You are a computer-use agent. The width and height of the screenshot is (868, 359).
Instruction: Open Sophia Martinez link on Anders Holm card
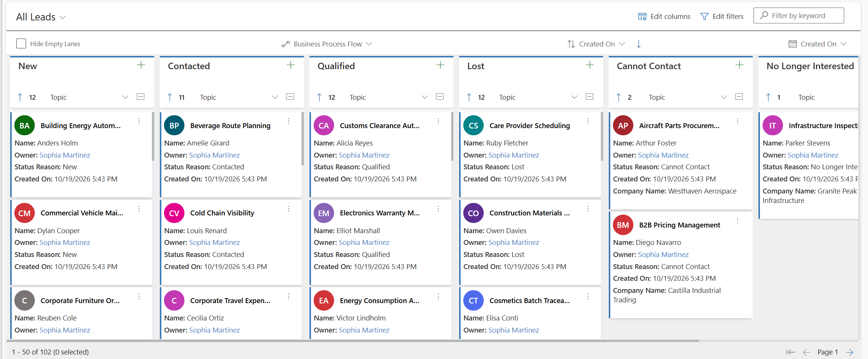click(65, 155)
